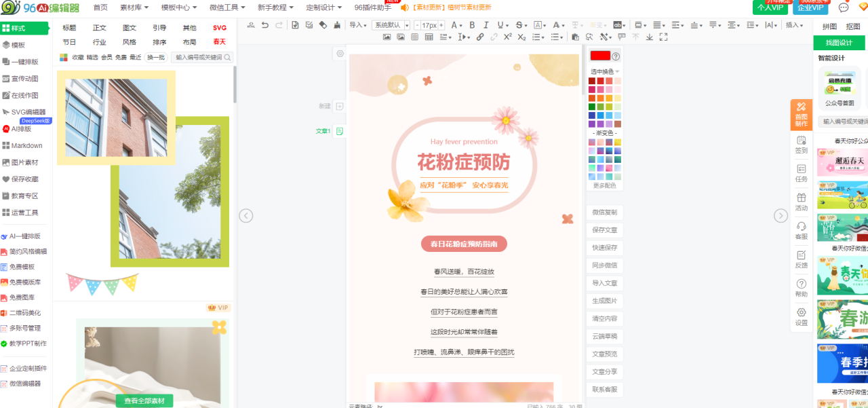
Task: Select the large red color swatch
Action: point(600,56)
